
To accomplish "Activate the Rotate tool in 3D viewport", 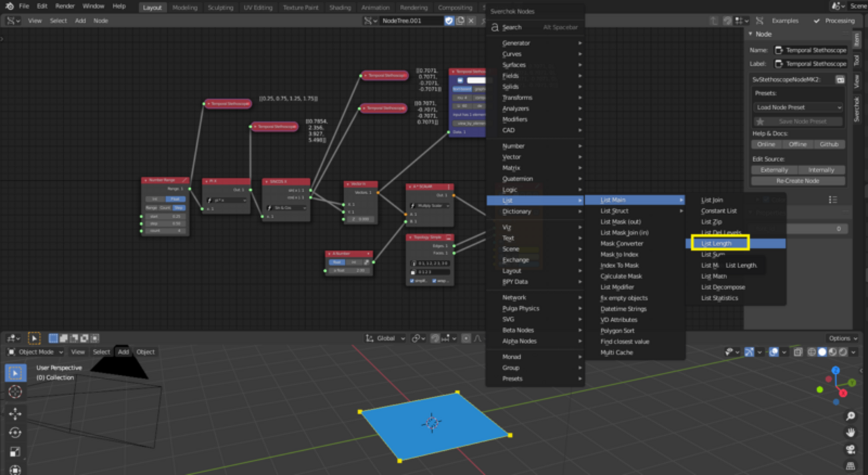I will [15, 433].
